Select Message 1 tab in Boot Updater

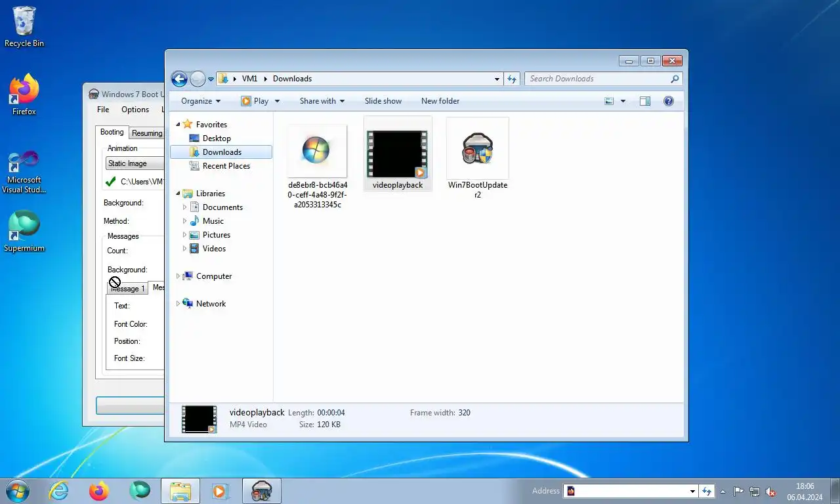(127, 289)
